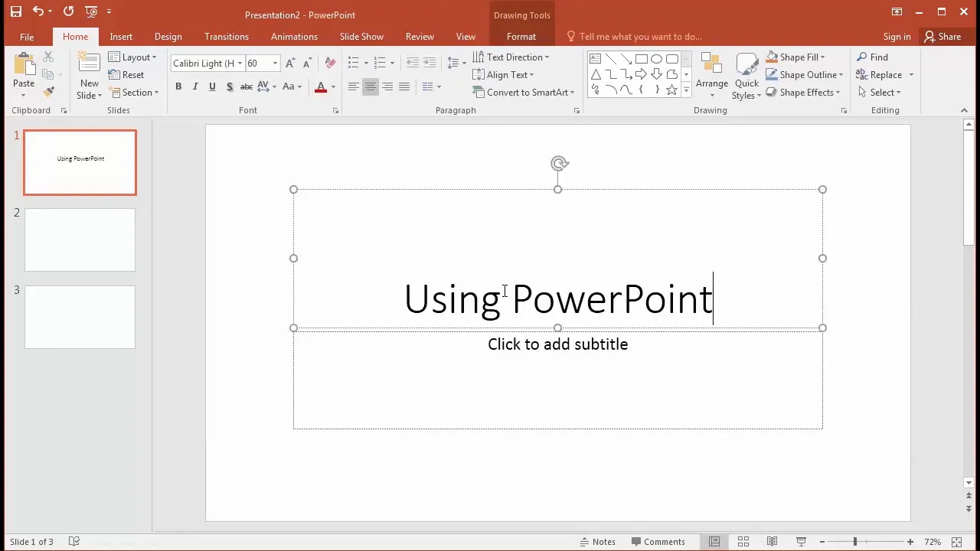Viewport: 980px width, 551px height.
Task: Switch to the Insert tab
Action: tap(121, 37)
